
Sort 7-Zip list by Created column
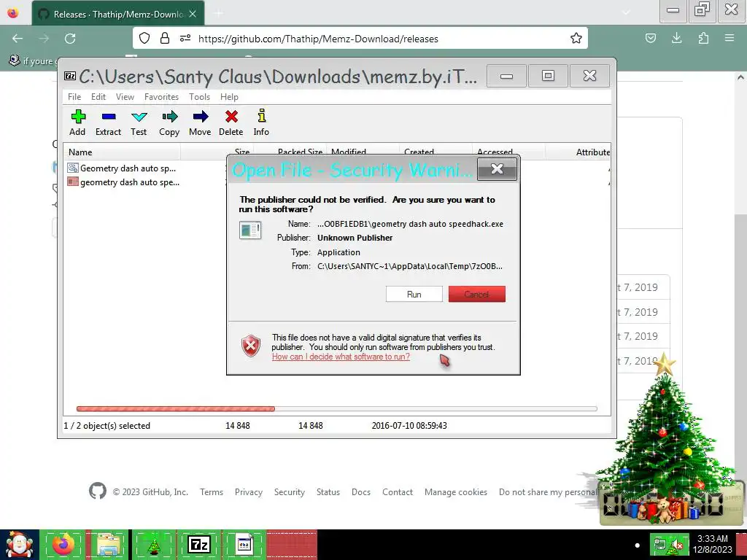point(436,150)
